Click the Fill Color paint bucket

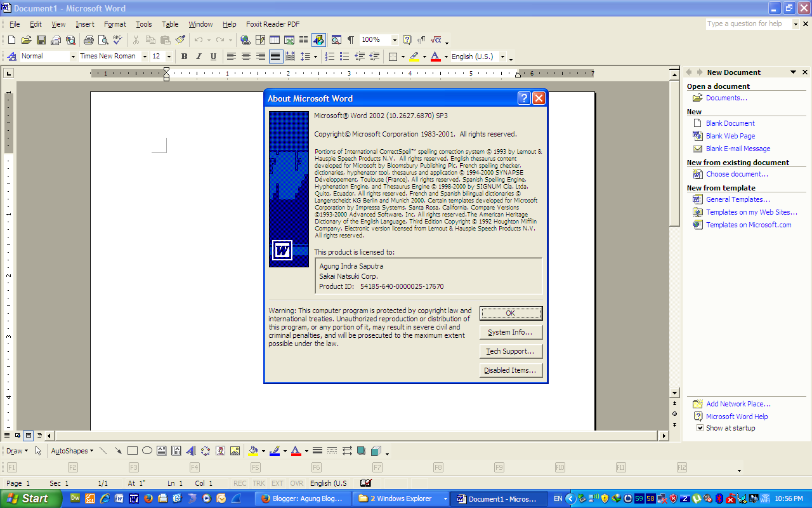click(253, 451)
